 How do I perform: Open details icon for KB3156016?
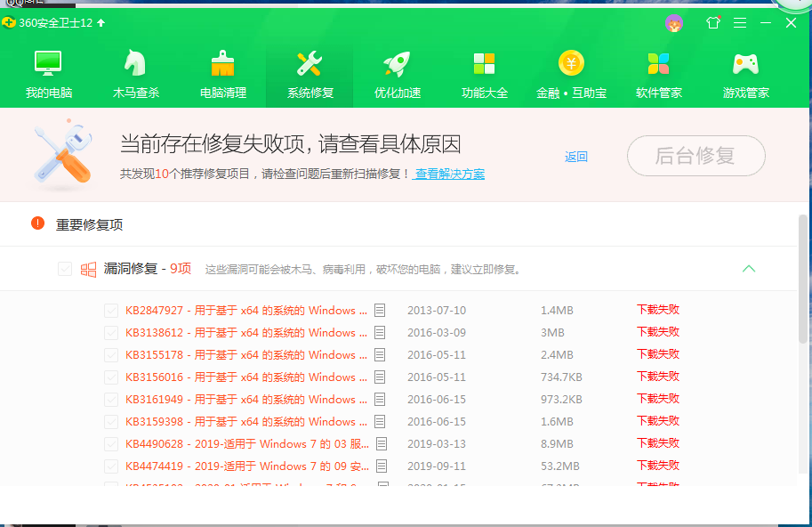(380, 377)
